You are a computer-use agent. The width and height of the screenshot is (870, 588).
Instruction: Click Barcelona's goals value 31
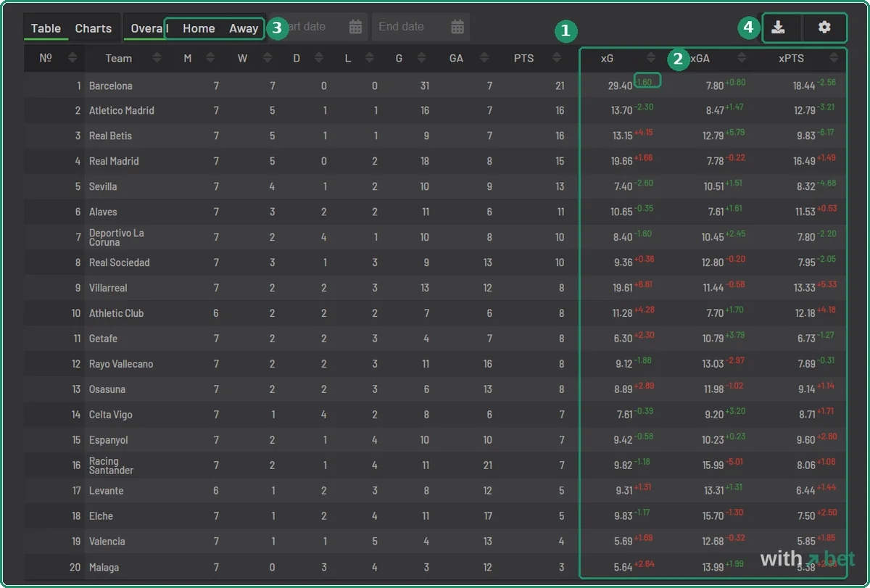pyautogui.click(x=425, y=86)
